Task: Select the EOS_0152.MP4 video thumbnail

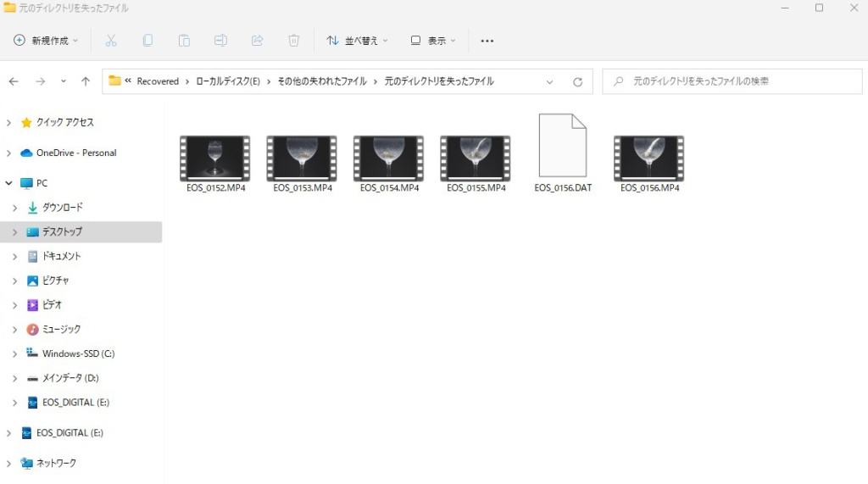Action: point(214,159)
